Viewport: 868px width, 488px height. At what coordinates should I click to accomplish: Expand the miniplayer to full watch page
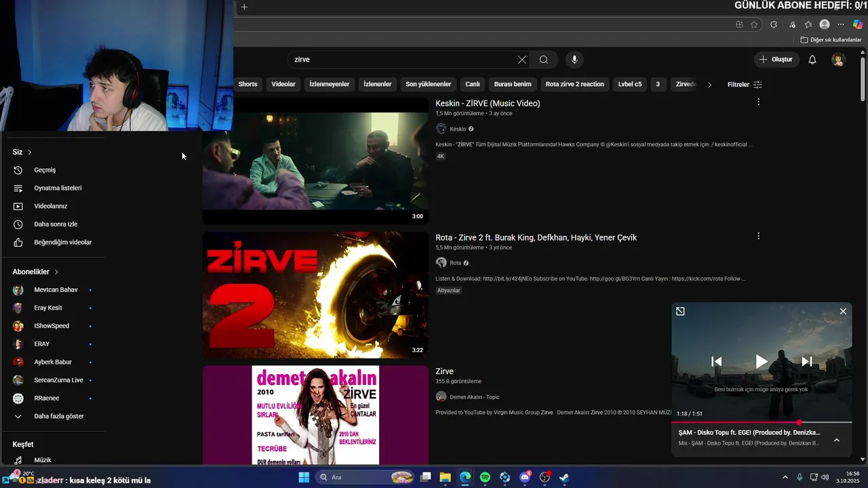pos(680,311)
